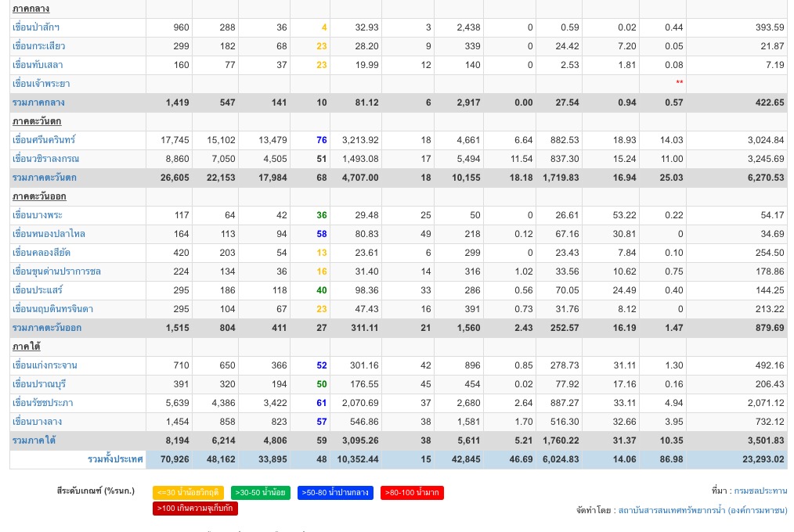Click the ภาคตะวันออก region heading
The height and width of the screenshot is (532, 794).
(39, 196)
